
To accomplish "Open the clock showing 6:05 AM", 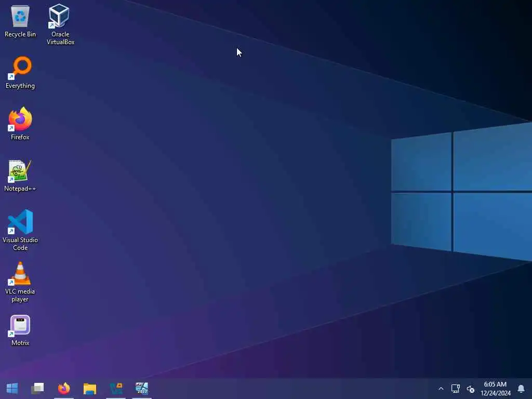I will pos(495,389).
